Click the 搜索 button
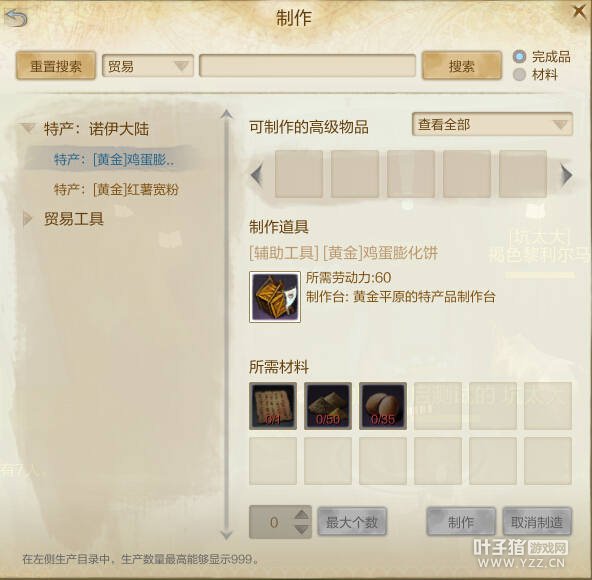This screenshot has width=592, height=580. coord(462,66)
